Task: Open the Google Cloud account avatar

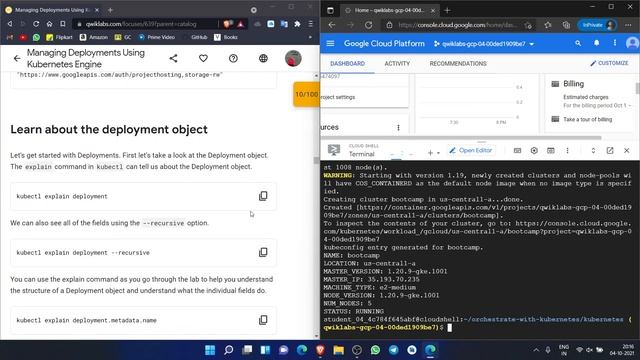Action: click(632, 43)
